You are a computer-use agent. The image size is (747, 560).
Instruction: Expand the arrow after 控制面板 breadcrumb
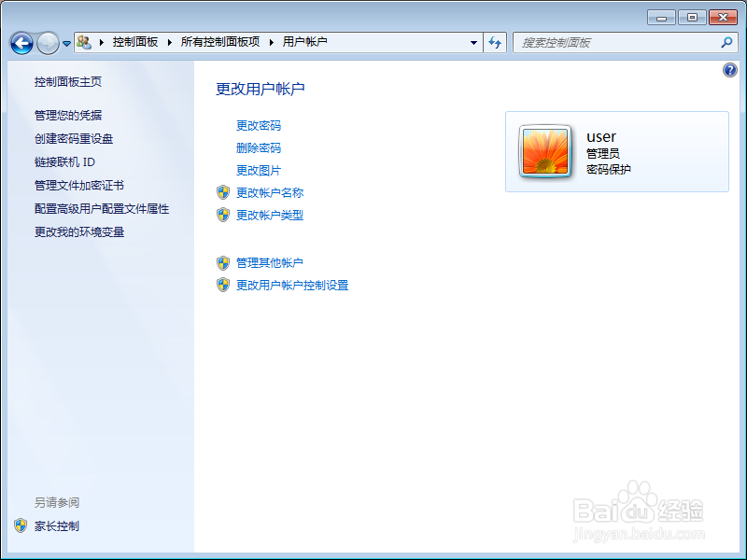(x=169, y=42)
